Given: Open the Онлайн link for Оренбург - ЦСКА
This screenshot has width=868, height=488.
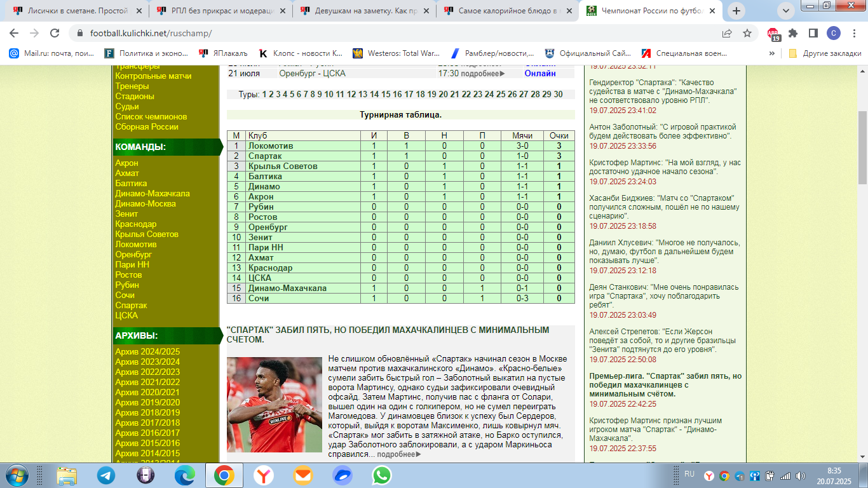Looking at the screenshot, I should click(540, 74).
